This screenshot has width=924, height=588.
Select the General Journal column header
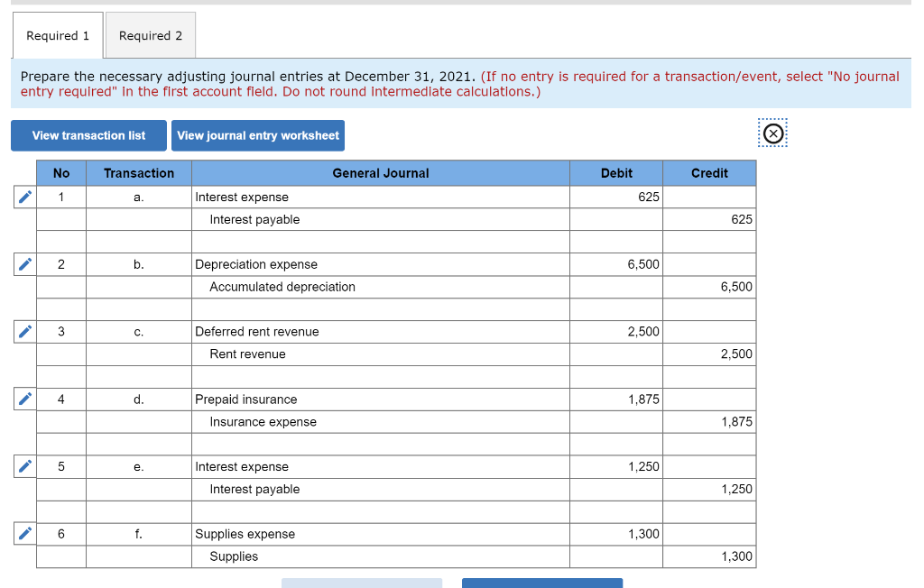click(381, 173)
